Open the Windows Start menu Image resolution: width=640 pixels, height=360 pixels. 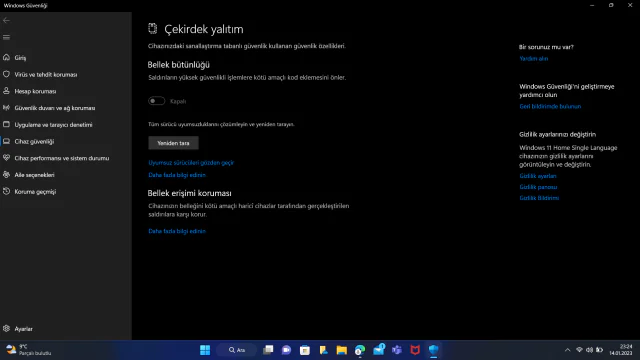[x=205, y=350]
